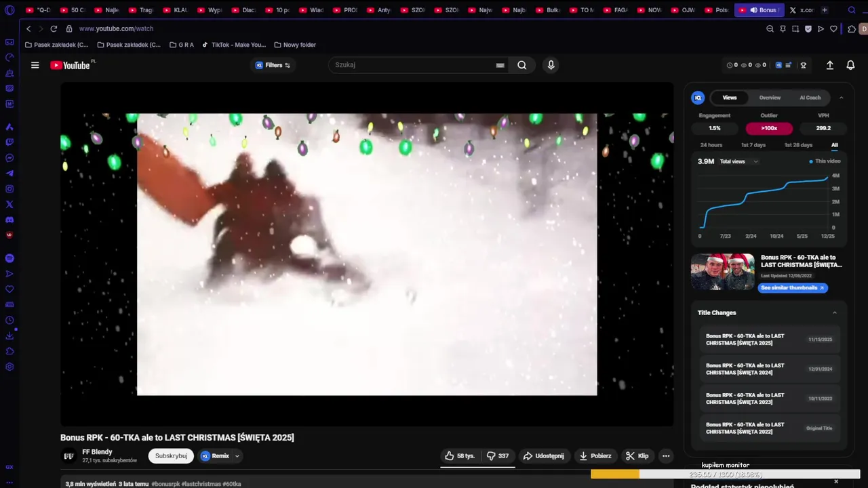The image size is (868, 488).
Task: Open Telegram in the Opera sidebar
Action: point(9,174)
